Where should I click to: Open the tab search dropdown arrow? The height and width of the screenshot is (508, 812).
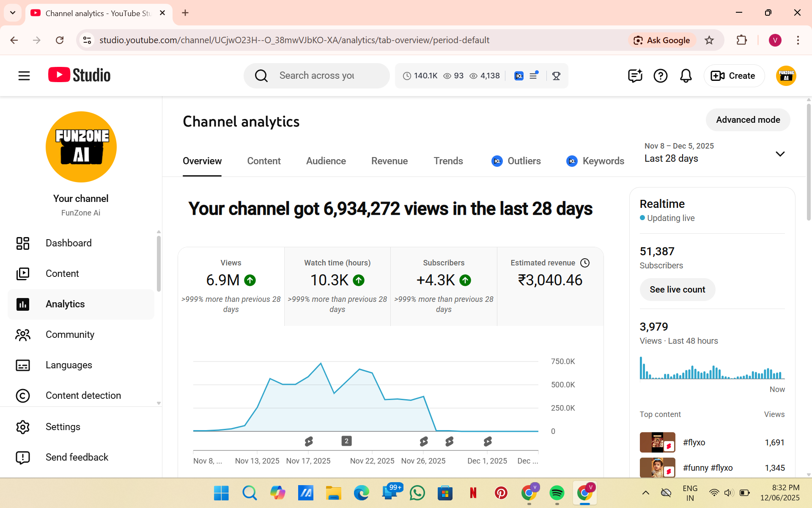pos(13,13)
